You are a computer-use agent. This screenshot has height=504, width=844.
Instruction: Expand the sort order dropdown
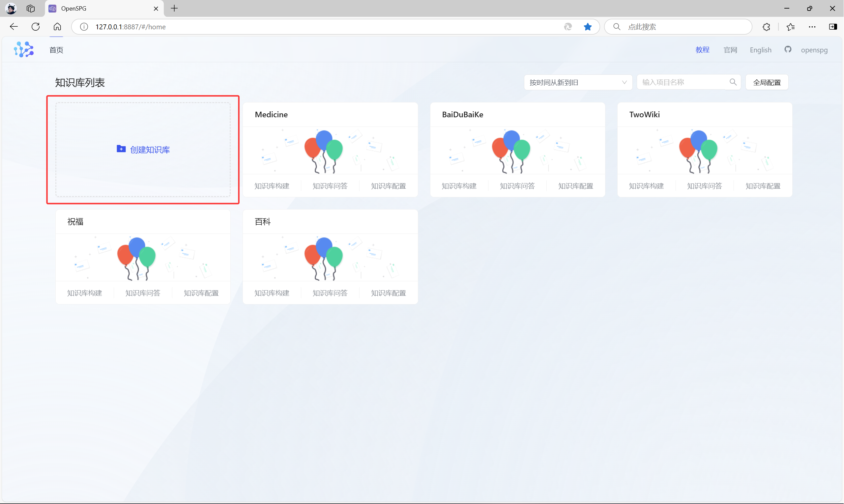click(x=578, y=83)
